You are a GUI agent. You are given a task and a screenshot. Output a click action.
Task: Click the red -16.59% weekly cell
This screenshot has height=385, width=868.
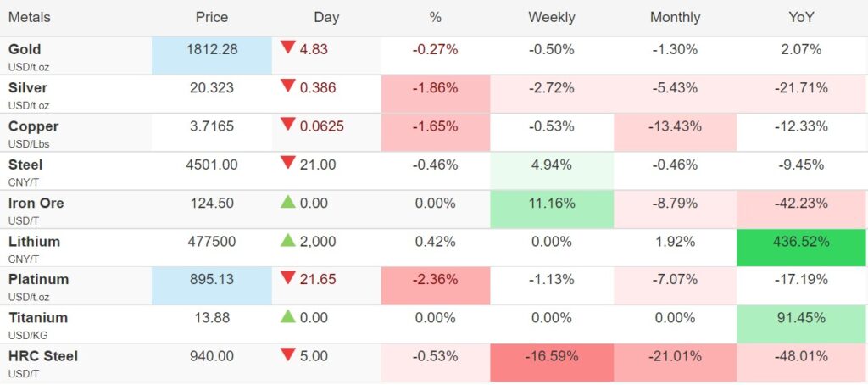(551, 356)
